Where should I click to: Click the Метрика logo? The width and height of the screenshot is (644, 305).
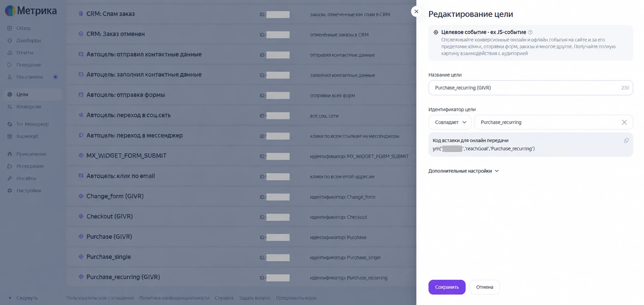[31, 11]
